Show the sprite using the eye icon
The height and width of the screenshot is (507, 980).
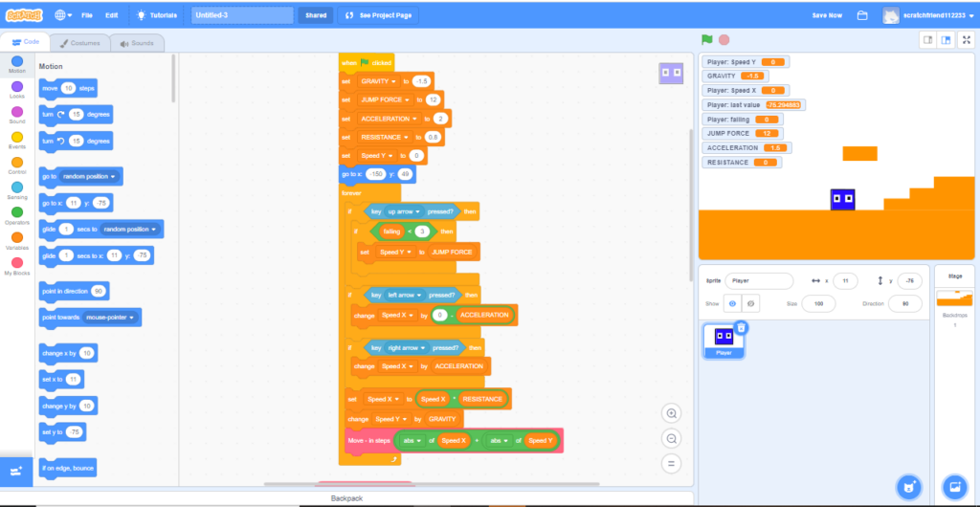coord(732,303)
